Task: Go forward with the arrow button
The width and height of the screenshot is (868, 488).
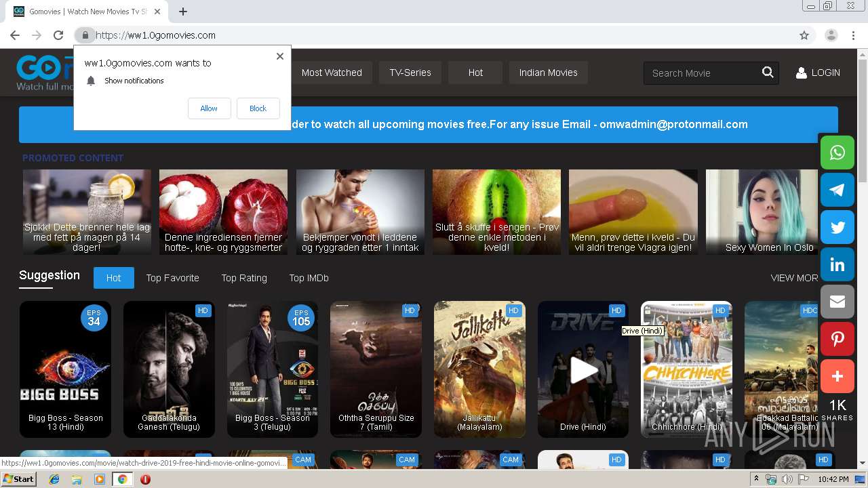Action: click(37, 35)
